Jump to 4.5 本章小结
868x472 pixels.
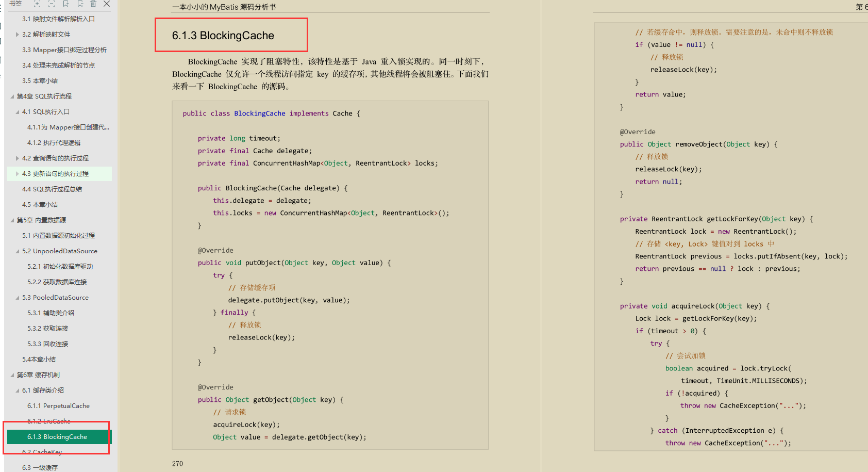click(40, 205)
